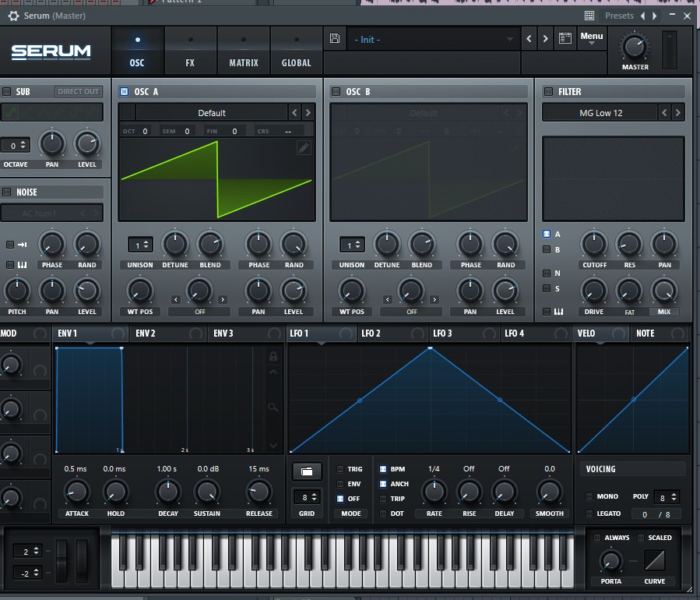This screenshot has width=700, height=600.
Task: Adjust POLY voice count stepper
Action: click(x=667, y=497)
